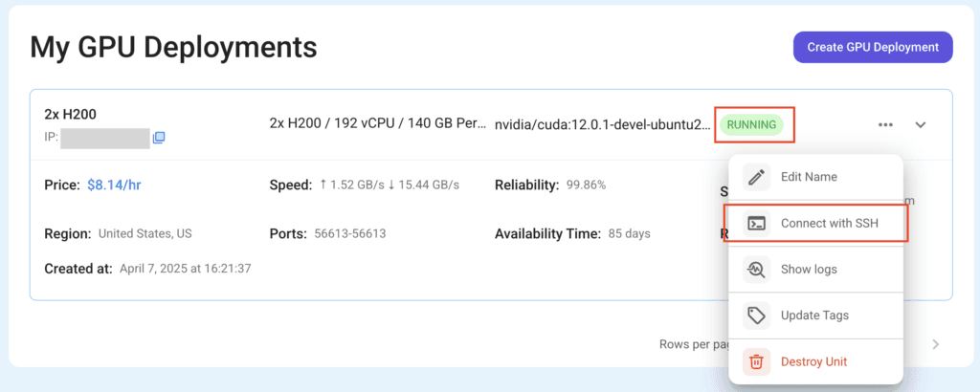Viewport: 980px width, 392px height.
Task: Click the tag icon for Update Tags
Action: 757,316
